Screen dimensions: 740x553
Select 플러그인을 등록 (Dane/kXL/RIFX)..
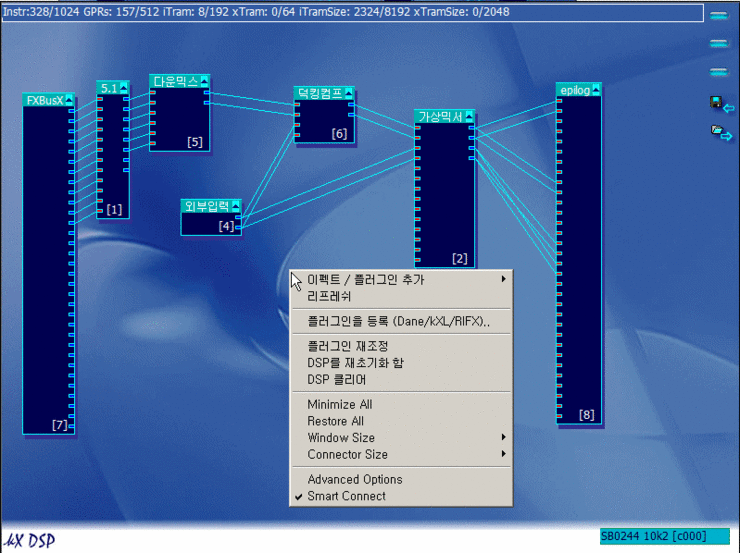[x=401, y=322]
